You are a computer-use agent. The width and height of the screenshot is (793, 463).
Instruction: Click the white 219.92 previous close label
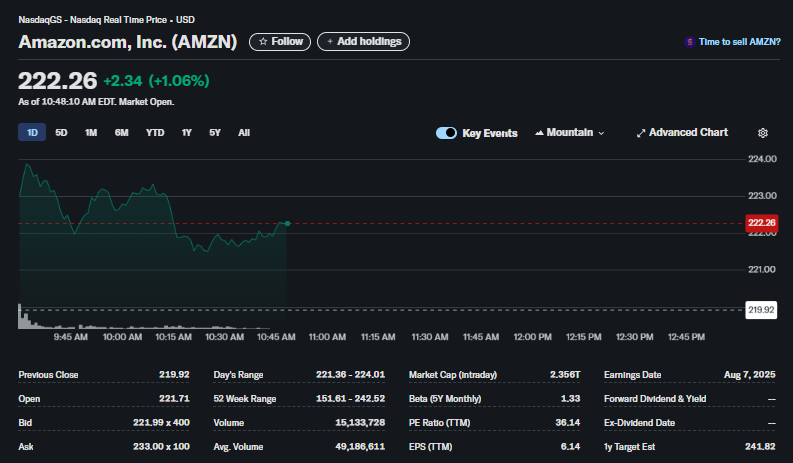(761, 310)
